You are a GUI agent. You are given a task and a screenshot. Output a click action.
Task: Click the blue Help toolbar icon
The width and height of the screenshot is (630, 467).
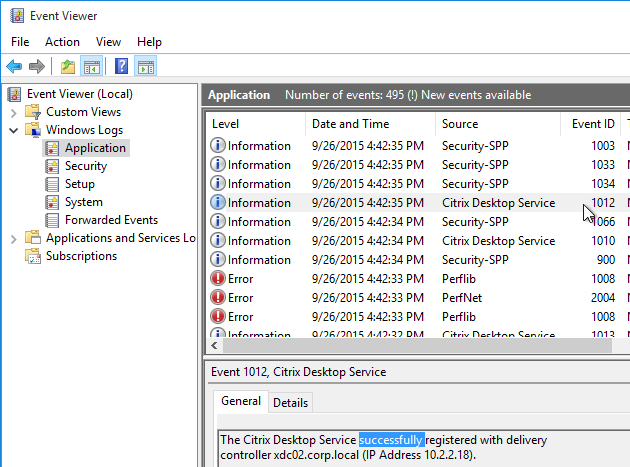121,67
